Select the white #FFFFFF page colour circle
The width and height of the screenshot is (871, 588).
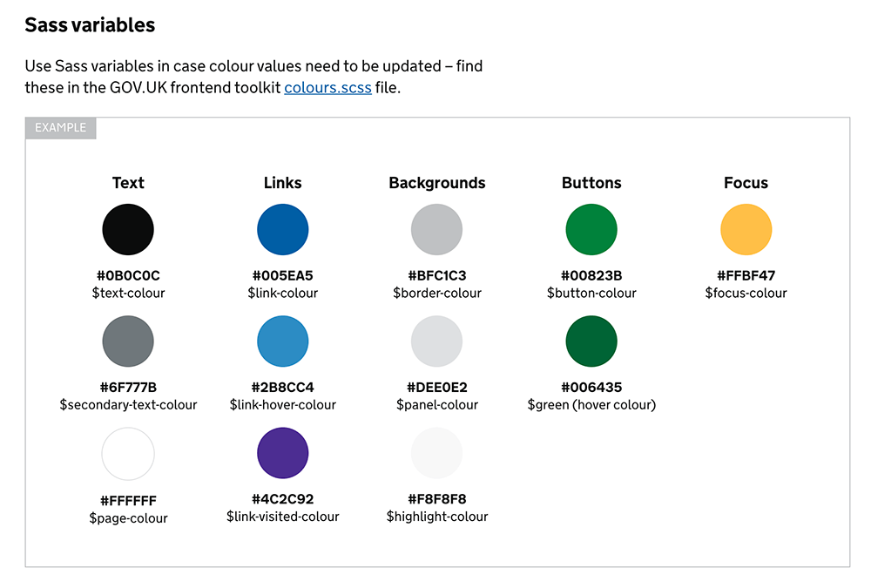128,454
